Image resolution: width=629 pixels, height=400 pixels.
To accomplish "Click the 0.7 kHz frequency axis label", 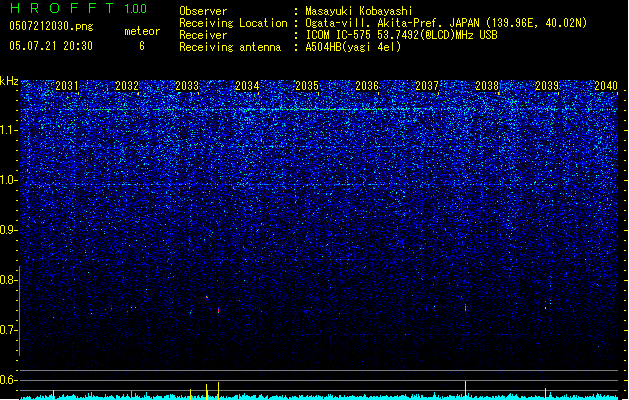I will [x=9, y=330].
